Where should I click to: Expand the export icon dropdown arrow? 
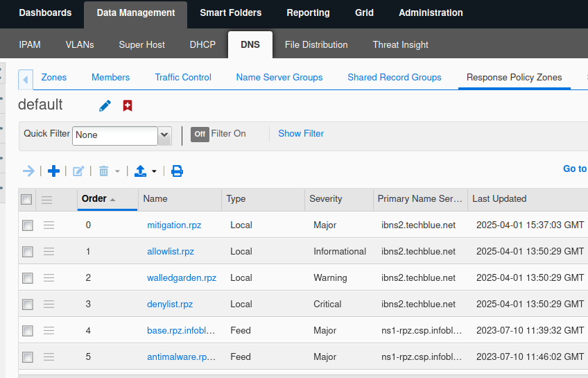coord(154,171)
